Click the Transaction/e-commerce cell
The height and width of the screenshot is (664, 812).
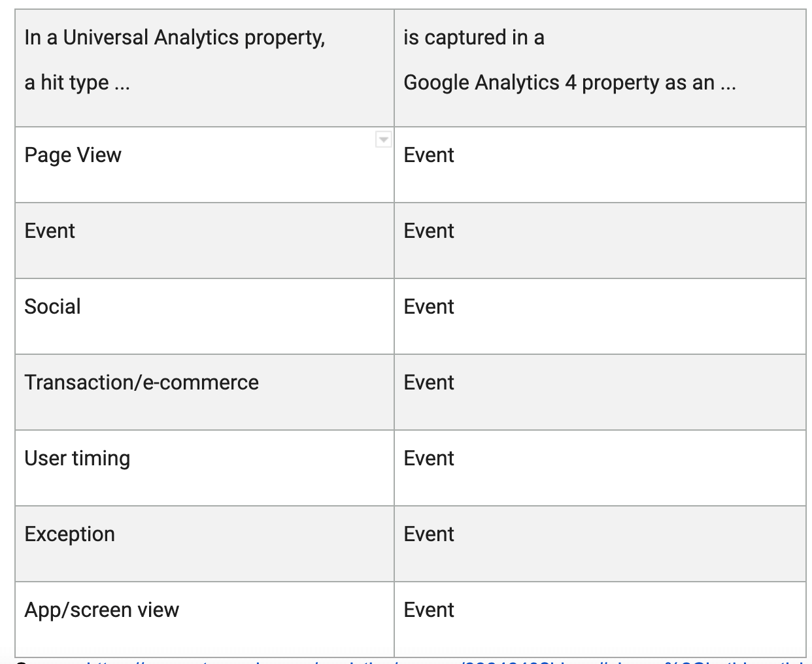pyautogui.click(x=205, y=392)
